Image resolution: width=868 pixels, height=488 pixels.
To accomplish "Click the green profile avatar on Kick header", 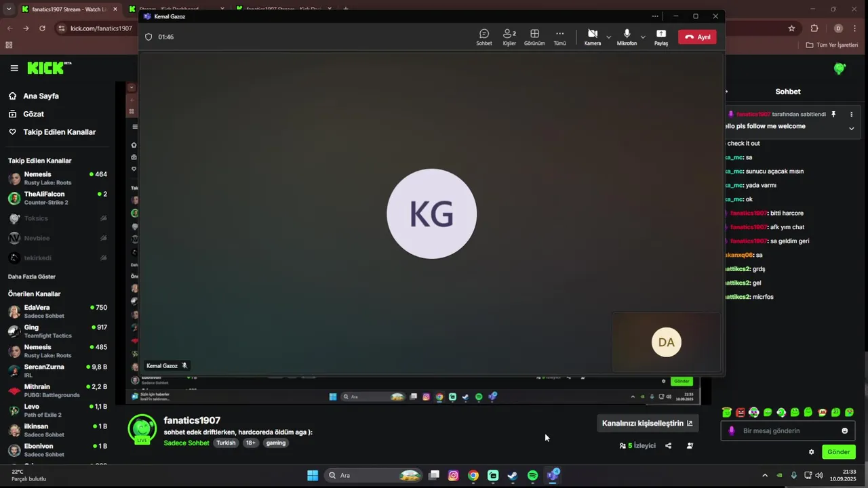I will tap(840, 68).
